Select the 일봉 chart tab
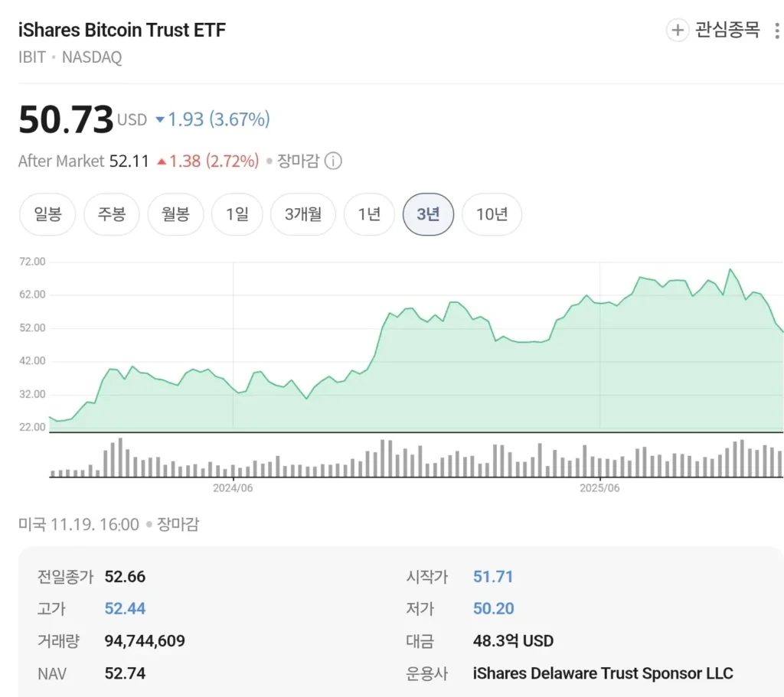 pos(47,214)
